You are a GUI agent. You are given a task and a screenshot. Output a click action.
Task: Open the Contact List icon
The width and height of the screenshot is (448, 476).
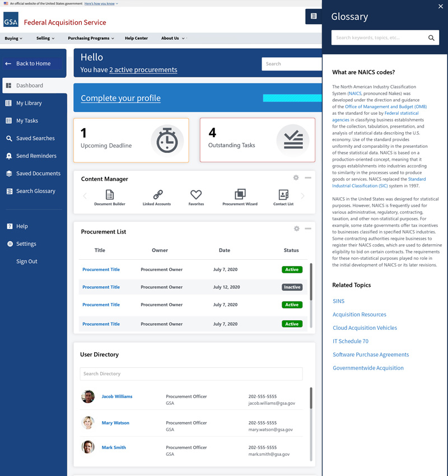click(x=283, y=195)
